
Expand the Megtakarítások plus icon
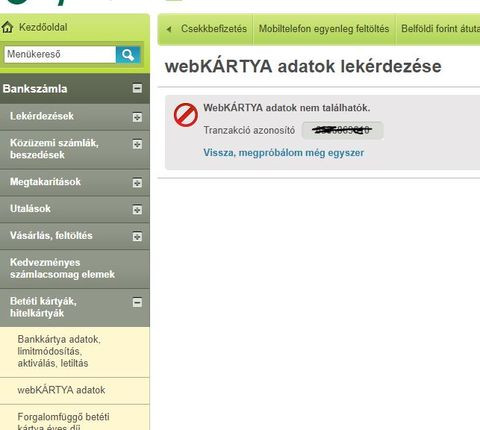point(137,183)
